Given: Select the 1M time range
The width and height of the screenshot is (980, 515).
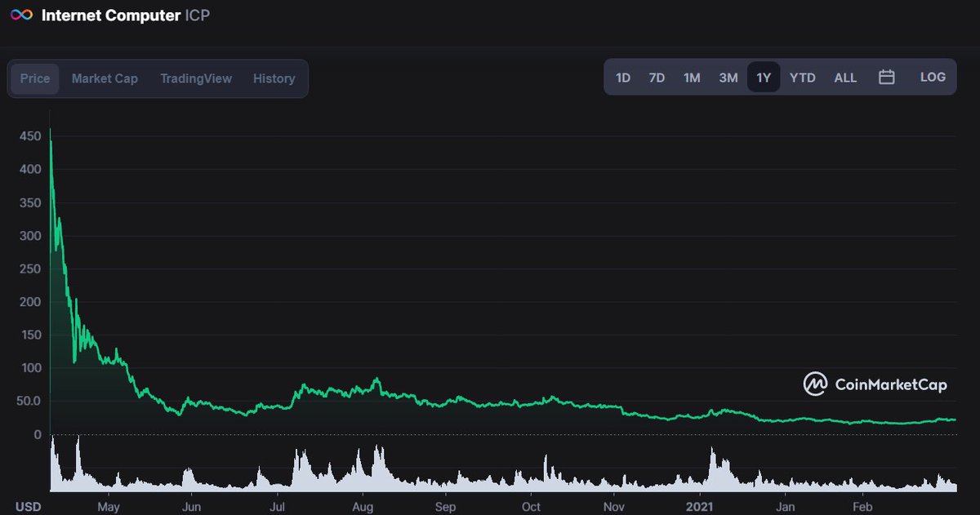Looking at the screenshot, I should click(692, 78).
